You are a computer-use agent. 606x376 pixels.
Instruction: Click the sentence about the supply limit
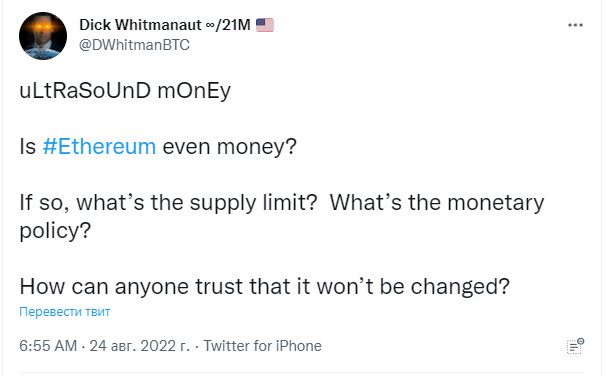[x=169, y=203]
